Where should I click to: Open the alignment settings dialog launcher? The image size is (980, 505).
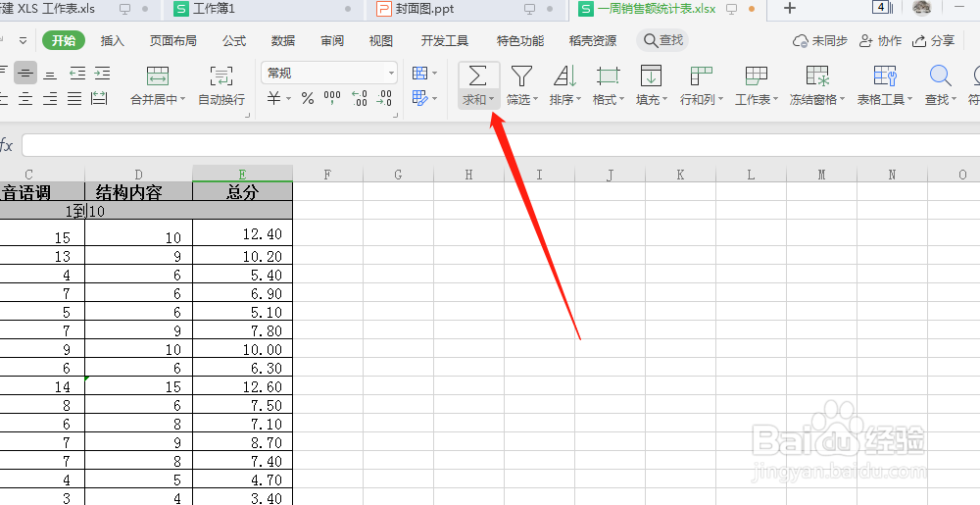point(248,116)
